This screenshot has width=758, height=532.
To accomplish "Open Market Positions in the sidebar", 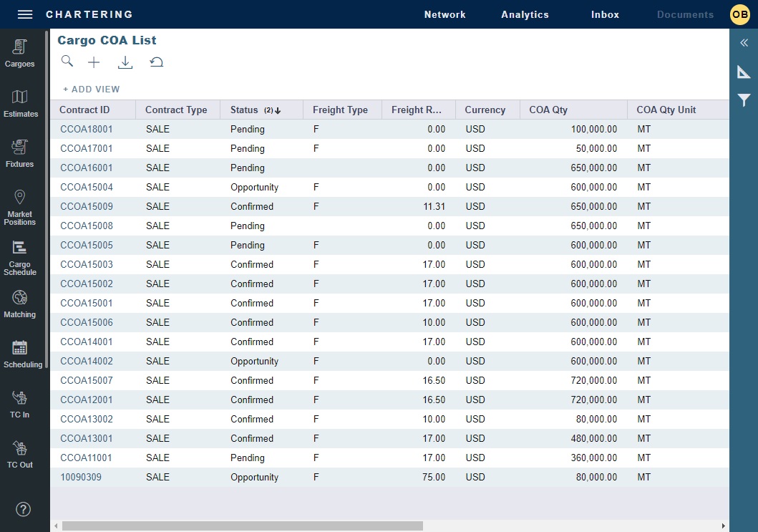I will pos(20,207).
